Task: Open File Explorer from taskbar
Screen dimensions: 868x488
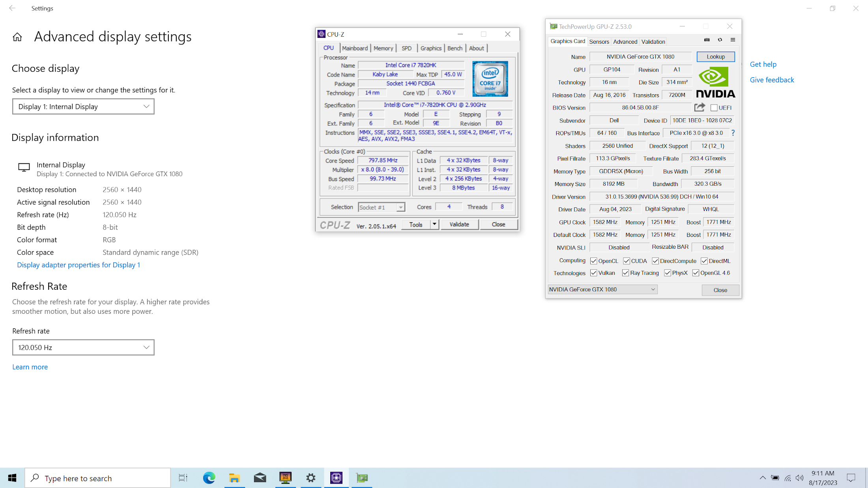Action: [x=234, y=478]
